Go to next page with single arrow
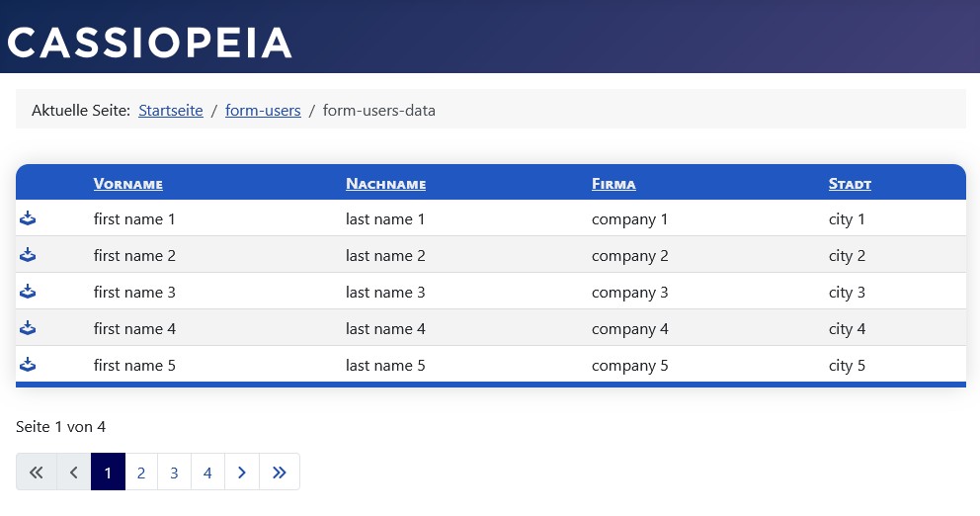This screenshot has height=516, width=980. pyautogui.click(x=242, y=473)
